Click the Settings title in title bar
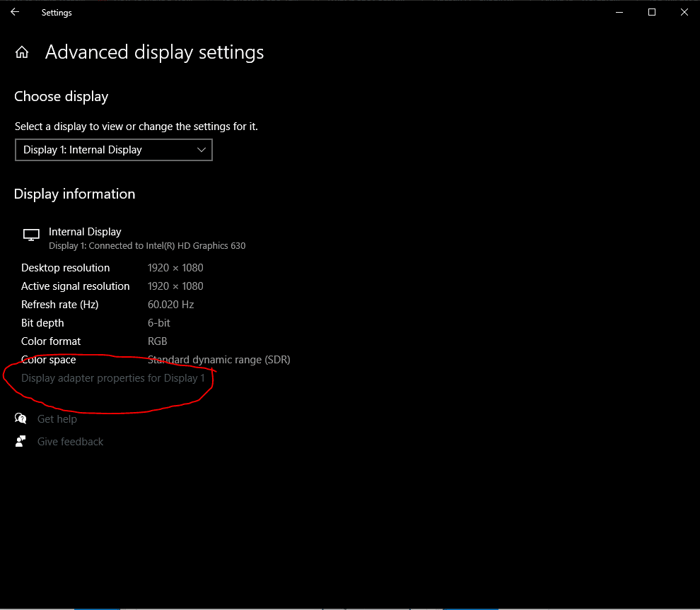The width and height of the screenshot is (700, 610). pos(57,13)
